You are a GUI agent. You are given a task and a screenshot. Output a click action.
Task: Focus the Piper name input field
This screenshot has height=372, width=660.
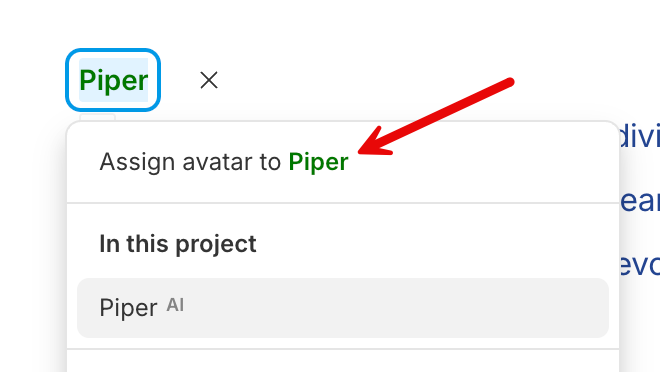click(113, 80)
